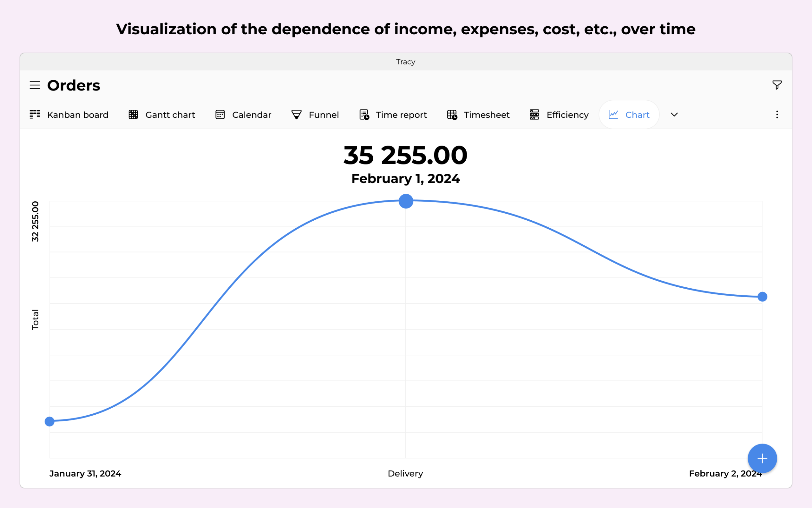Click the 32 255.00 axis value
This screenshot has height=508, width=812.
(x=35, y=221)
